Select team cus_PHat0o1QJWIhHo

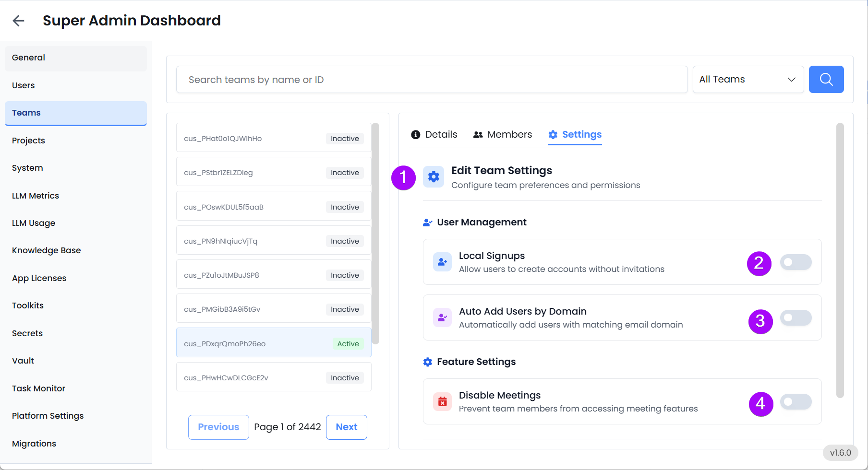(x=274, y=138)
